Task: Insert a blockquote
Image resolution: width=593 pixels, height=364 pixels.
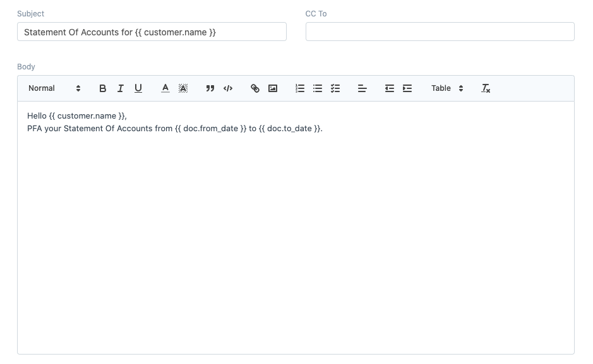Action: [x=210, y=88]
